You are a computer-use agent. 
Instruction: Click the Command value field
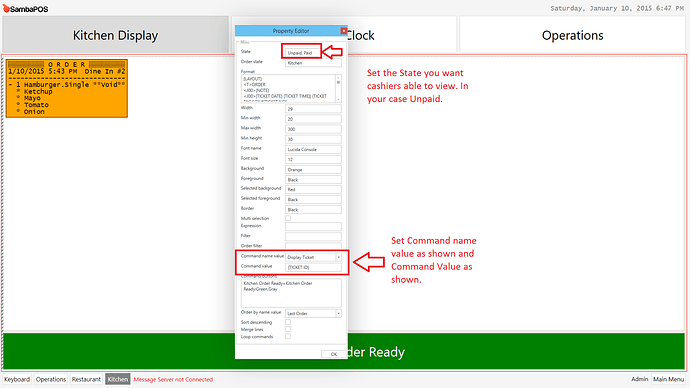pyautogui.click(x=313, y=267)
